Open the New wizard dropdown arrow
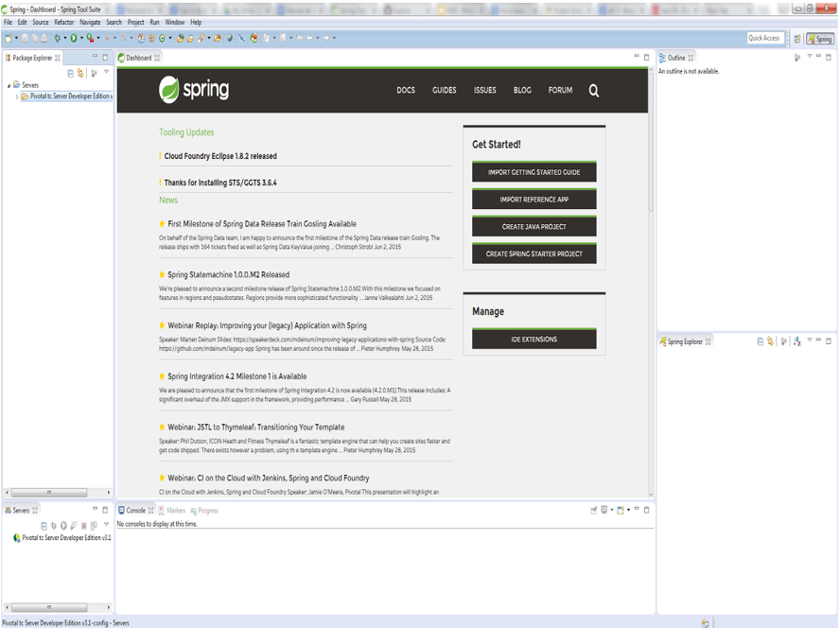 [16, 38]
